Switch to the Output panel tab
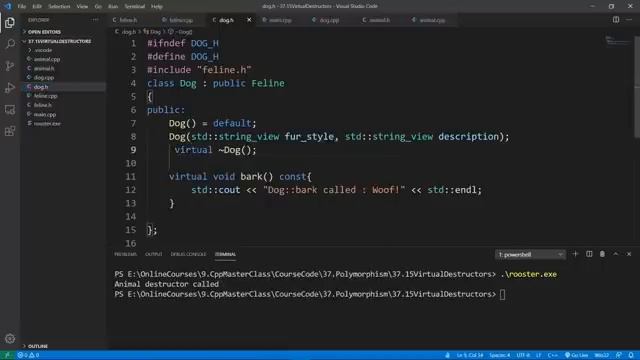Screen dimensions: 640x360 pyautogui.click(x=153, y=254)
